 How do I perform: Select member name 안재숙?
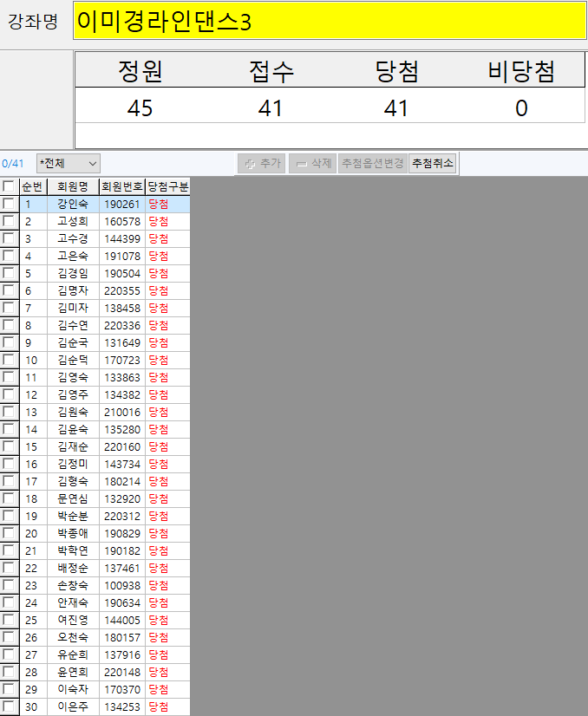click(73, 603)
